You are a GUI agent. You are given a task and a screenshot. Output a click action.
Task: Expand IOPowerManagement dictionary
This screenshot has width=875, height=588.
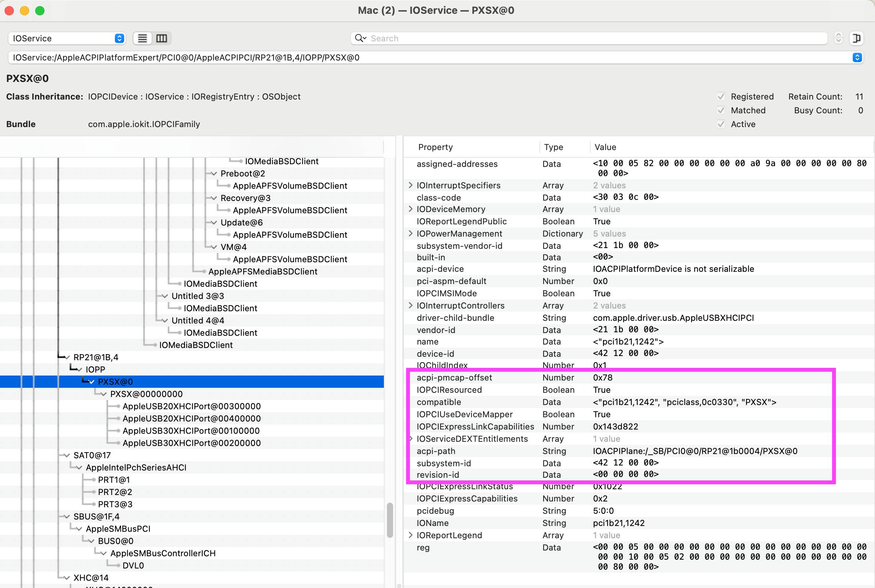(x=410, y=234)
